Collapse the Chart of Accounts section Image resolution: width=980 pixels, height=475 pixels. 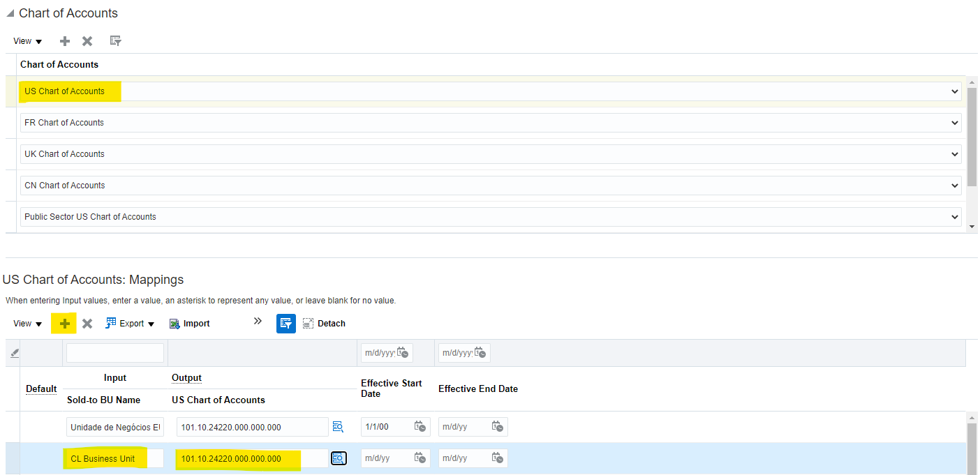[x=10, y=13]
